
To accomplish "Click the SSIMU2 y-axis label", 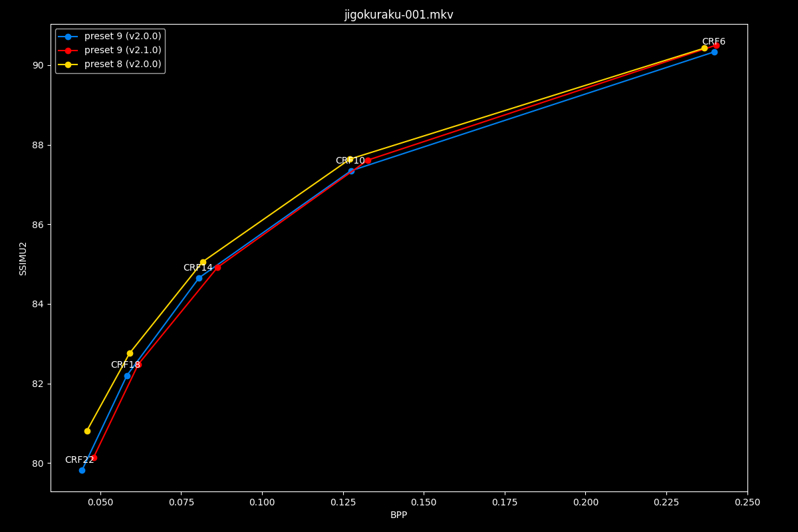I will (23, 258).
